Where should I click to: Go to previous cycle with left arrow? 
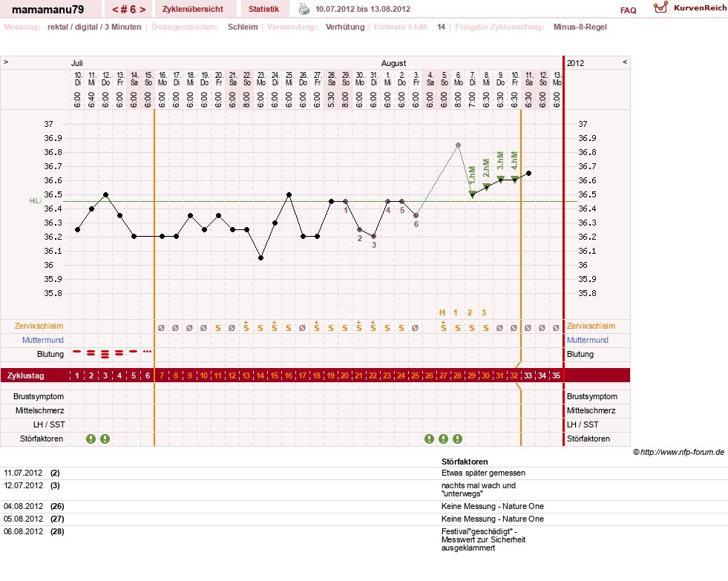(115, 10)
